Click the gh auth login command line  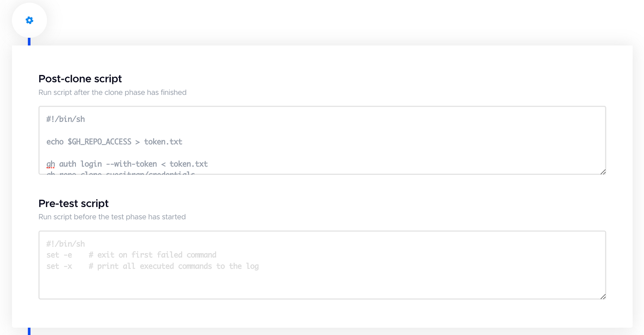tap(126, 164)
